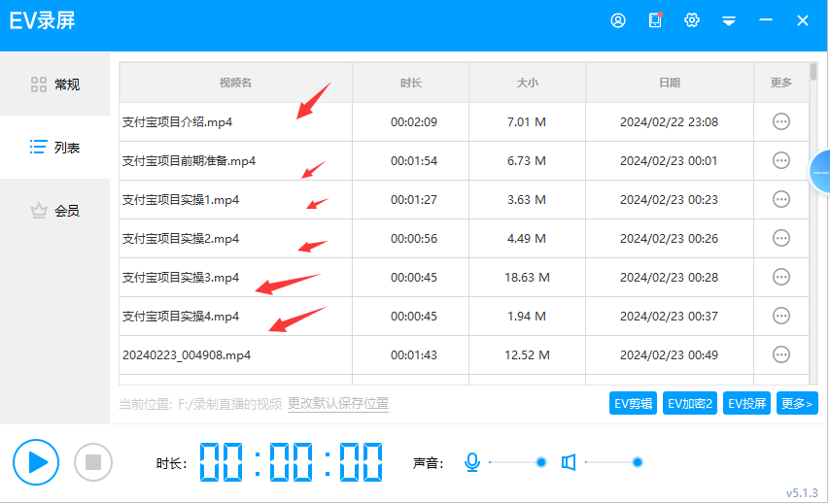This screenshot has width=830, height=504.
Task: Start recording with the blue play button
Action: click(36, 461)
